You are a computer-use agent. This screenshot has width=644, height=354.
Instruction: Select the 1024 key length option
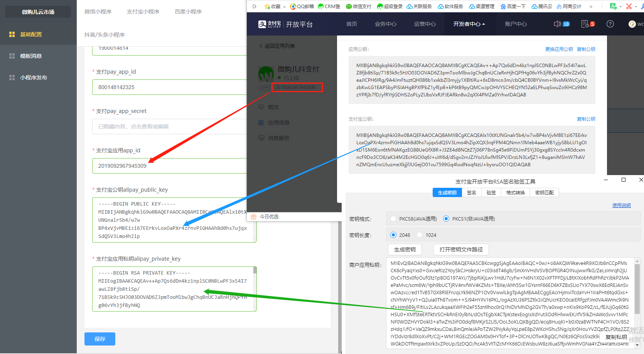(x=427, y=235)
